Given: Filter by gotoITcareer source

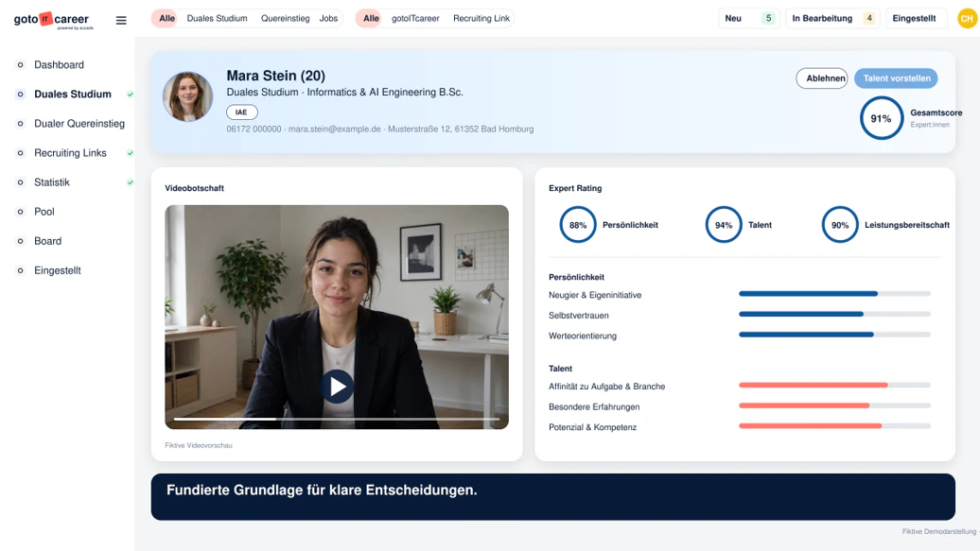Looking at the screenshot, I should coord(415,18).
